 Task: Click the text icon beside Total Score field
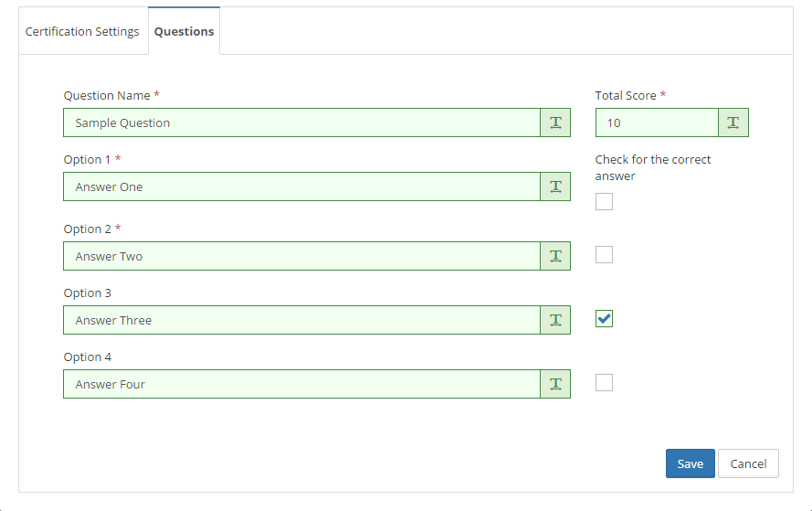pyautogui.click(x=733, y=122)
